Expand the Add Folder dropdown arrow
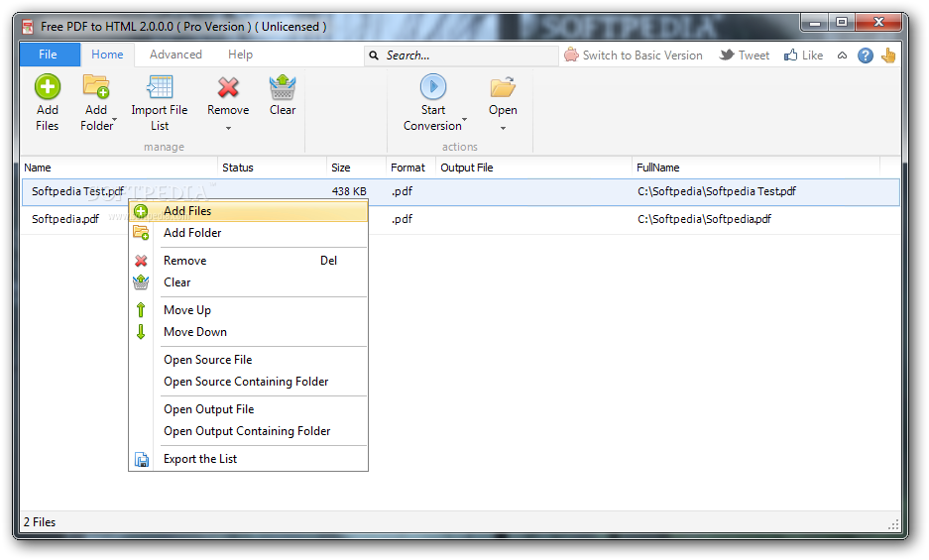The image size is (929, 560). tap(115, 120)
